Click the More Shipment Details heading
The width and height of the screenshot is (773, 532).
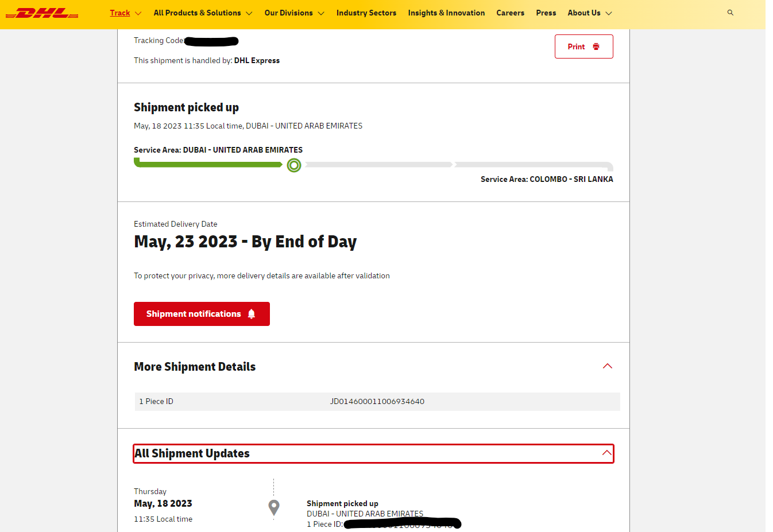click(x=195, y=367)
